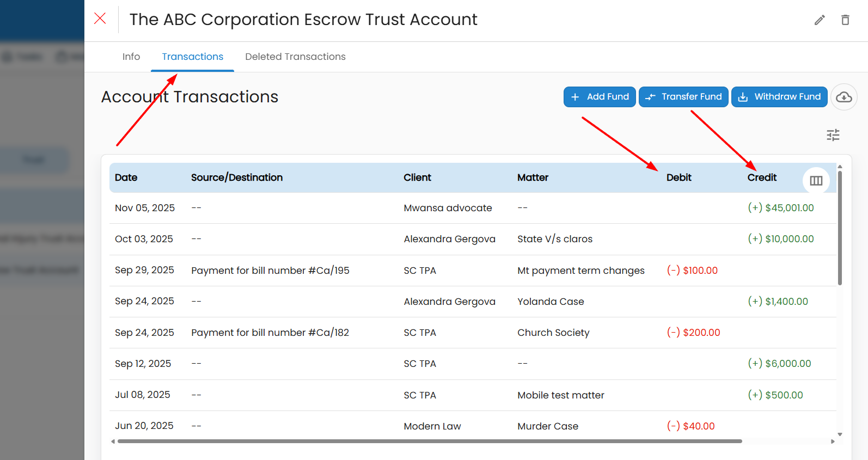Viewport: 868px width, 460px height.
Task: Click the Debit column header
Action: [x=678, y=177]
